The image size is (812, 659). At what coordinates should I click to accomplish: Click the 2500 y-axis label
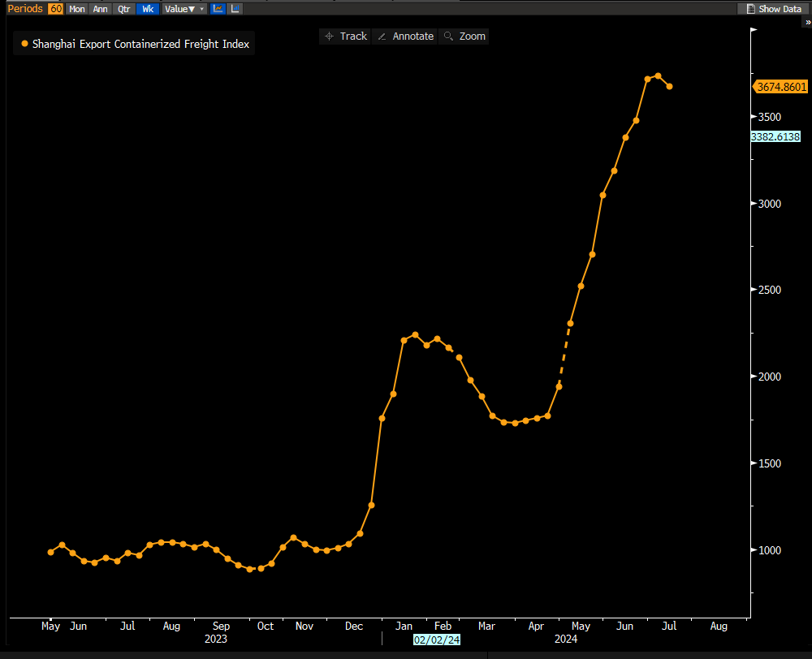pos(770,290)
